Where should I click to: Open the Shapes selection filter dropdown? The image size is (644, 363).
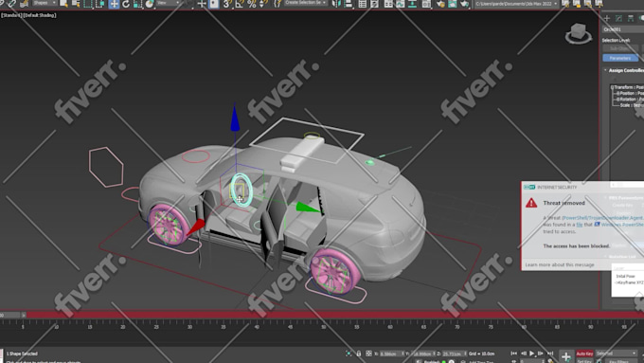tap(45, 3)
